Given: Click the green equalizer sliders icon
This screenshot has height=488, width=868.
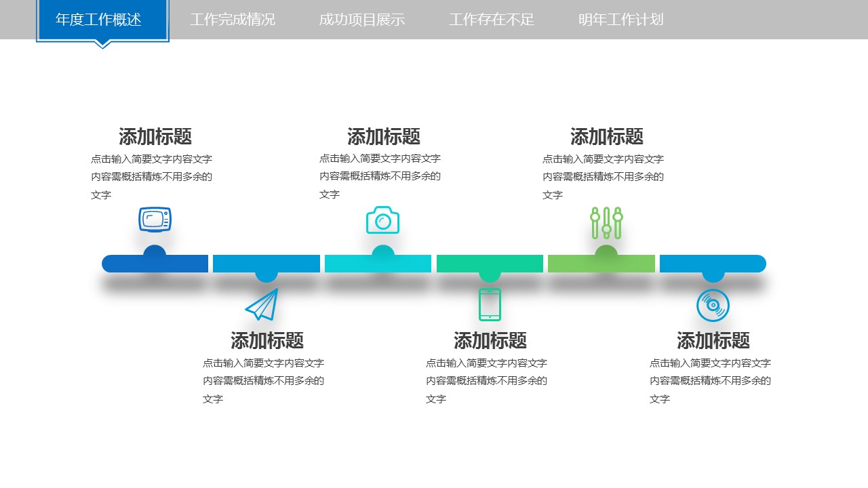Looking at the screenshot, I should [606, 223].
